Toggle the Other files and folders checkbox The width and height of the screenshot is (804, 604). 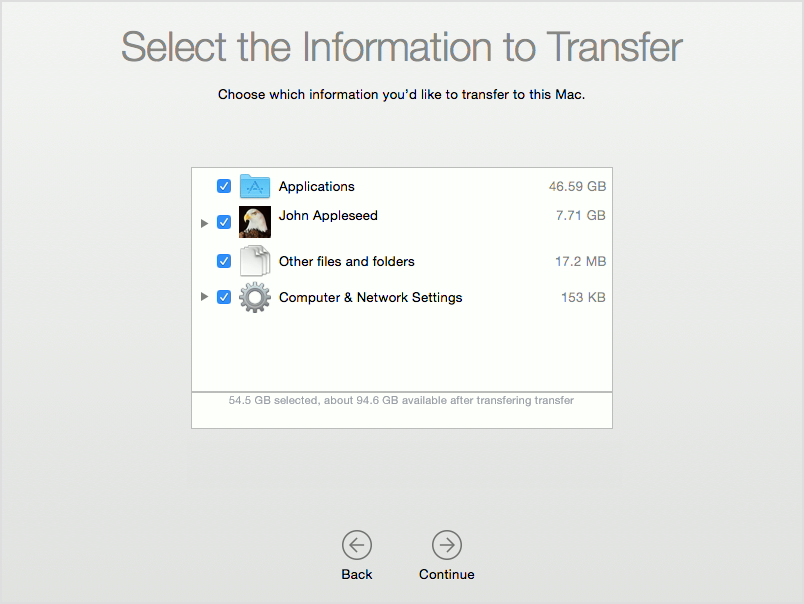224,261
